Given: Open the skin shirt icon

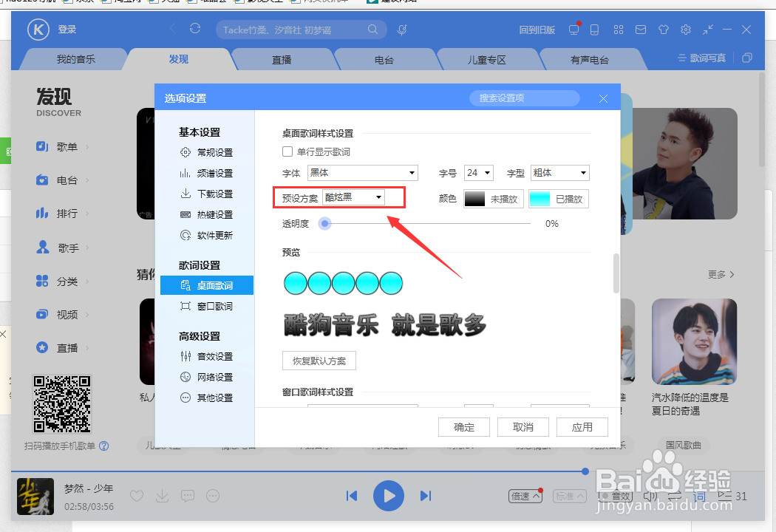Looking at the screenshot, I should [x=663, y=30].
